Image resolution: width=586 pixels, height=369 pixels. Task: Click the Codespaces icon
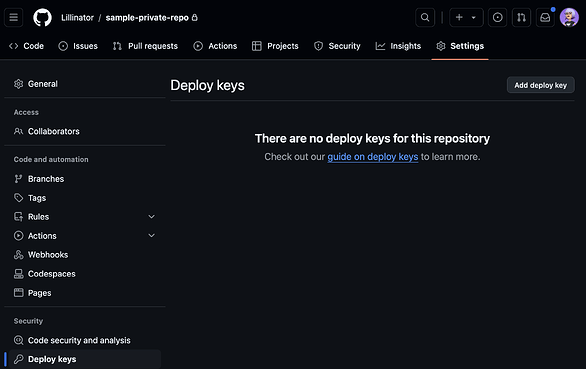[18, 274]
